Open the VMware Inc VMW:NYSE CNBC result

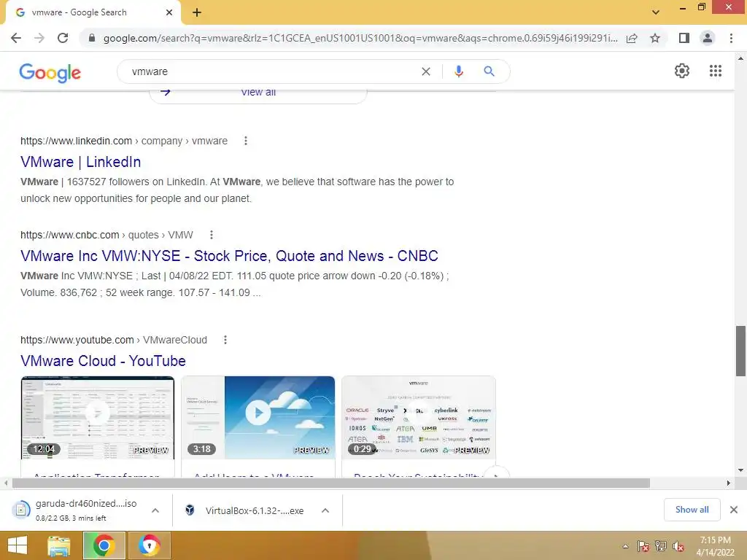coord(229,256)
